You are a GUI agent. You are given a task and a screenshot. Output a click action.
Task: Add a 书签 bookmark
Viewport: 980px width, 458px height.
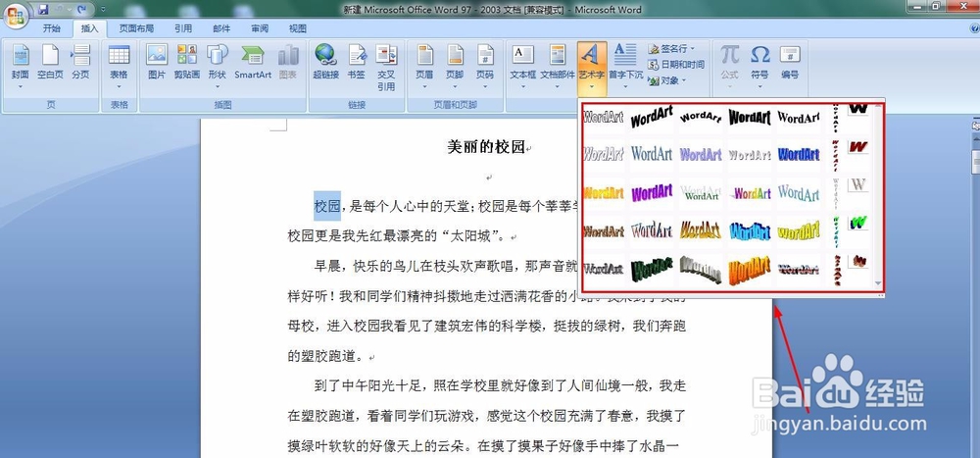tap(357, 63)
